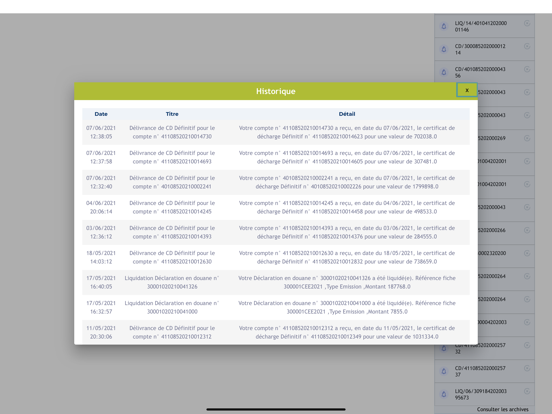Click the title for compte n° 40108520210002241
The width and height of the screenshot is (552, 414).
point(172,182)
